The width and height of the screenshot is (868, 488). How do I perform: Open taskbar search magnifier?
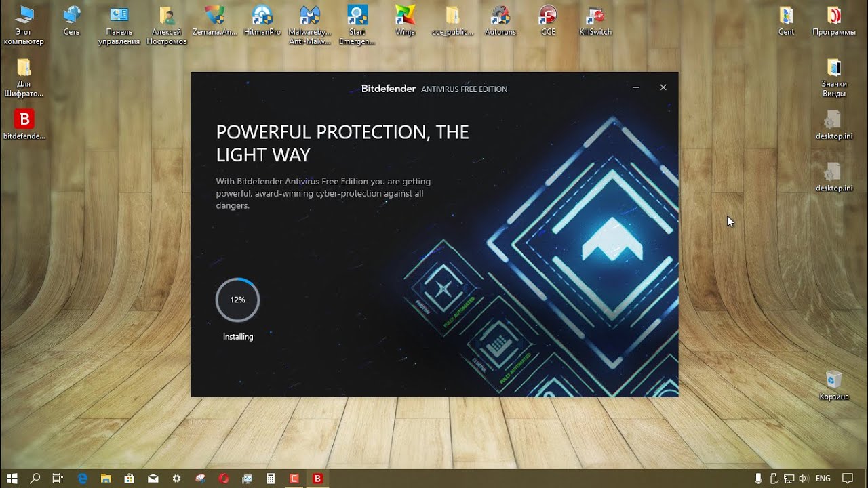pyautogui.click(x=35, y=479)
